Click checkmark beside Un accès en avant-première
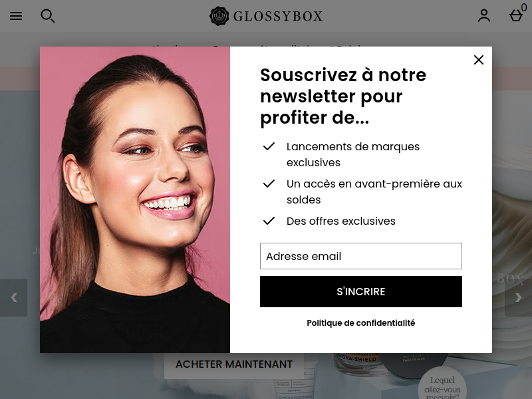This screenshot has height=399, width=532. [269, 184]
